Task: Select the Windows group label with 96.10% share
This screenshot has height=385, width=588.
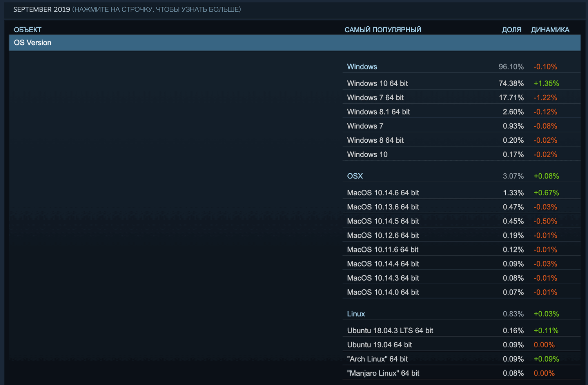Action: tap(362, 67)
